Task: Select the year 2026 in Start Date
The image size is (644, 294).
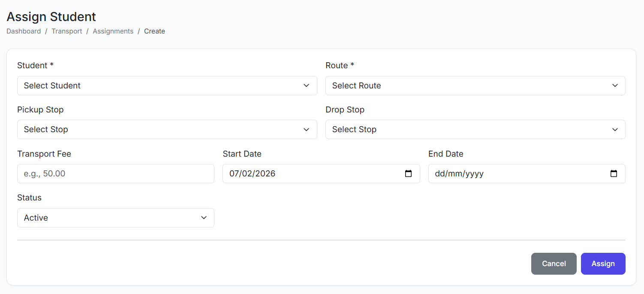Action: click(x=265, y=174)
